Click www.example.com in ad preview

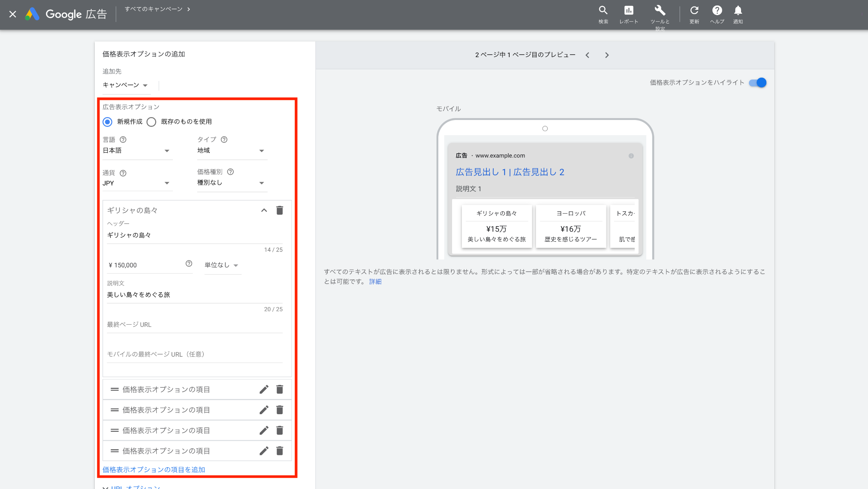point(500,156)
